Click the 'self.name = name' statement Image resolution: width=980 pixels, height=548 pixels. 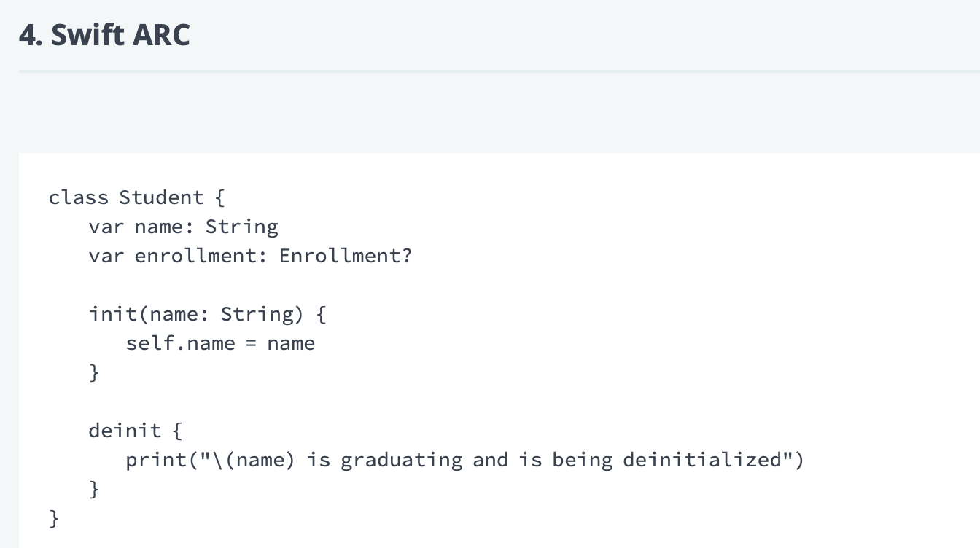click(220, 343)
